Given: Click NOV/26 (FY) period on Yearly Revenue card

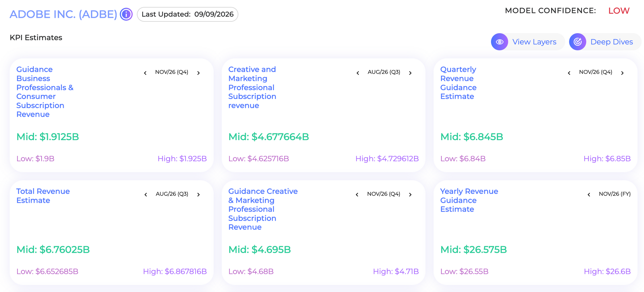Looking at the screenshot, I should tap(615, 194).
